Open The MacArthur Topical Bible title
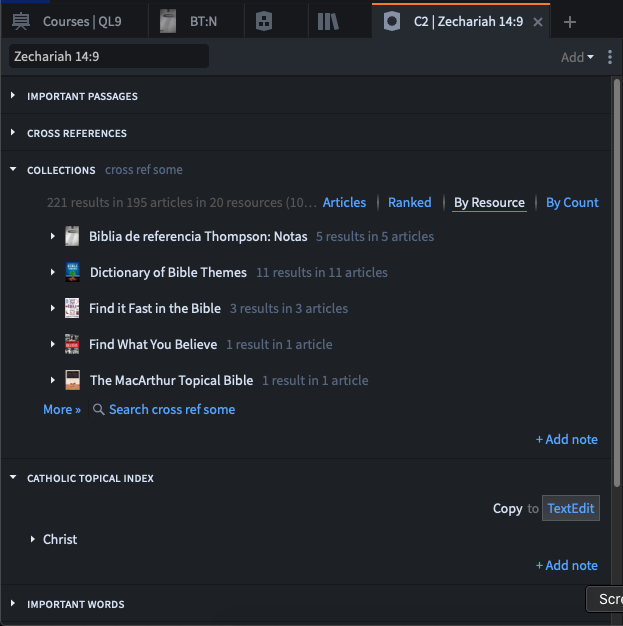The image size is (623, 626). tap(171, 380)
